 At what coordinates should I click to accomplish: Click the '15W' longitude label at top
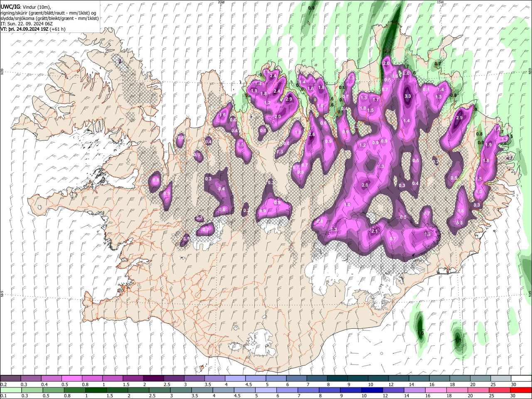click(x=440, y=2)
